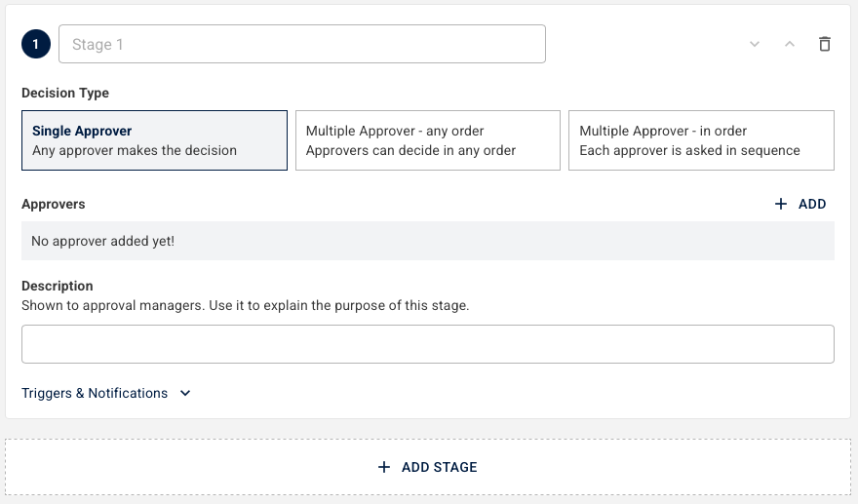Move the stage down with chevron arrow
858x504 pixels.
pyautogui.click(x=755, y=44)
